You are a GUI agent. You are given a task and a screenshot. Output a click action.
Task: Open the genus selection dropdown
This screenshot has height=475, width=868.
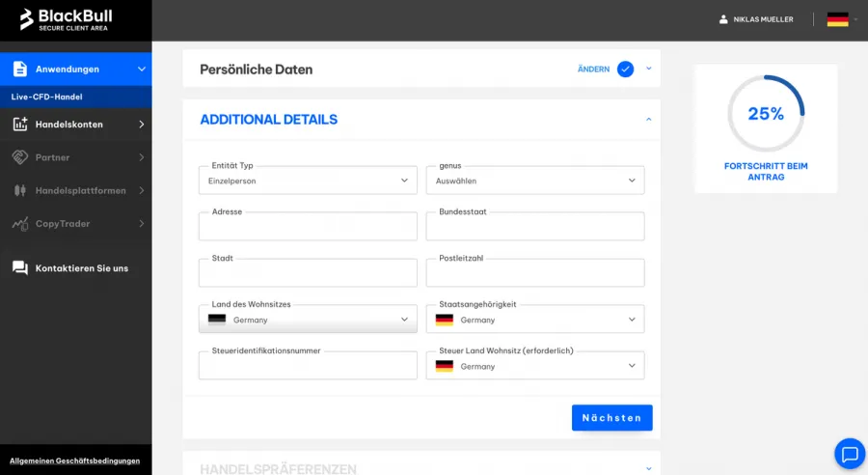(x=535, y=181)
